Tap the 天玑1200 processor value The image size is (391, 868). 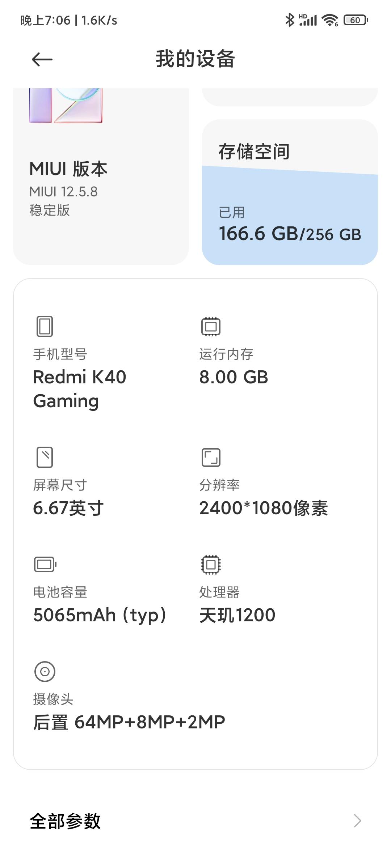click(237, 615)
